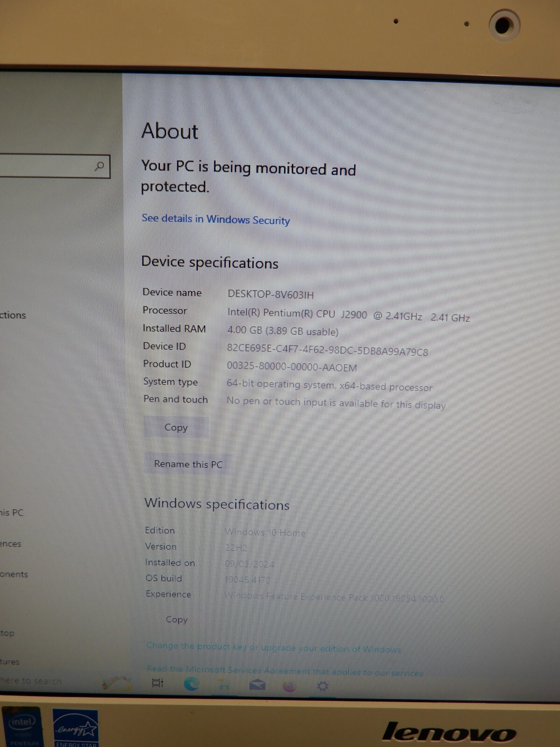
Task: Click installed RAM value 4.00 GB
Action: point(283,331)
